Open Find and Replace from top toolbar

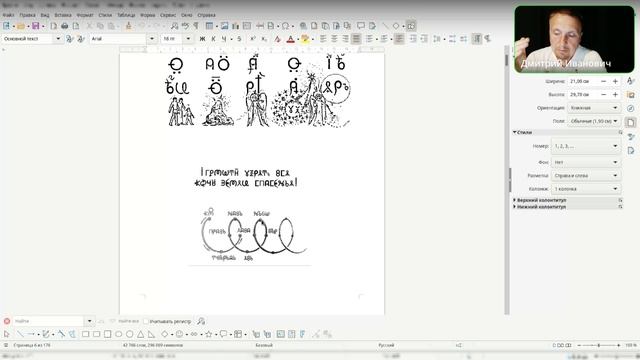pyautogui.click(x=174, y=26)
